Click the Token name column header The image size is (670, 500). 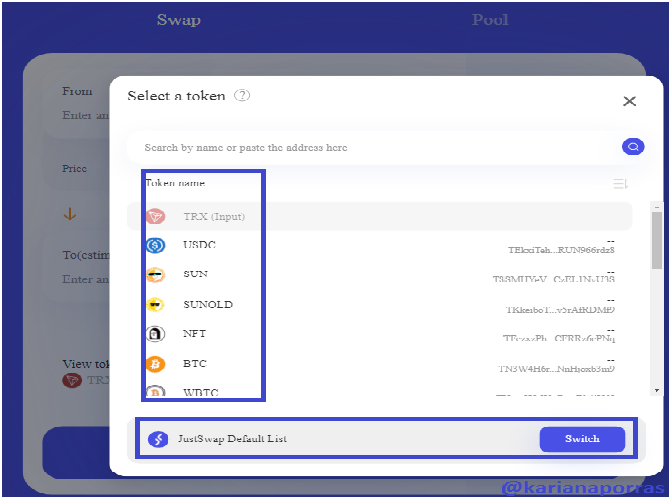point(176,183)
